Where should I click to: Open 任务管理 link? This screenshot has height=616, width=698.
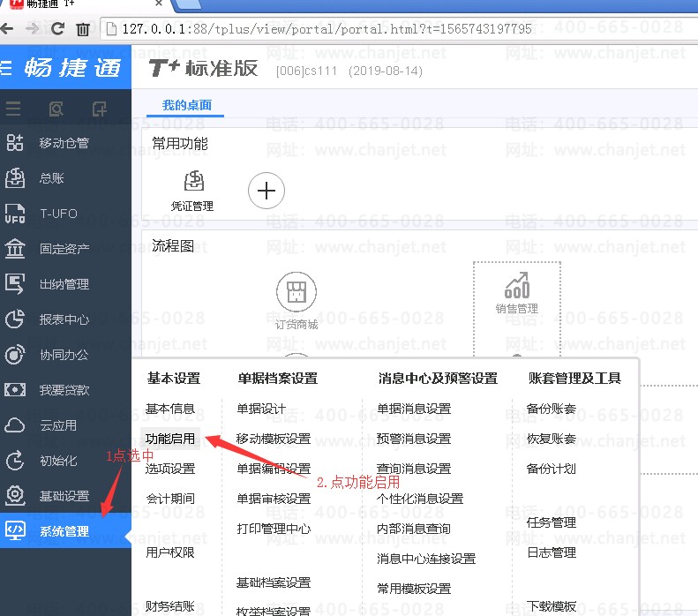coord(552,522)
